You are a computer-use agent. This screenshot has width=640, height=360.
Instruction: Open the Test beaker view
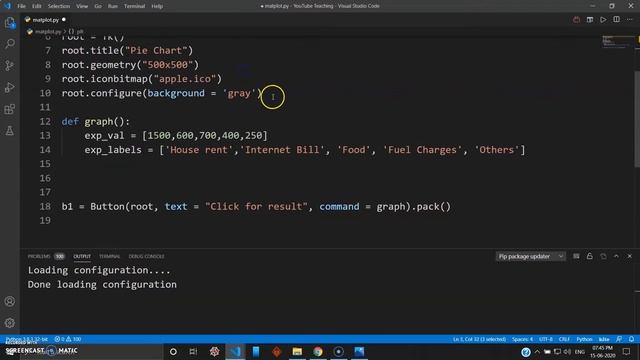coord(10,131)
